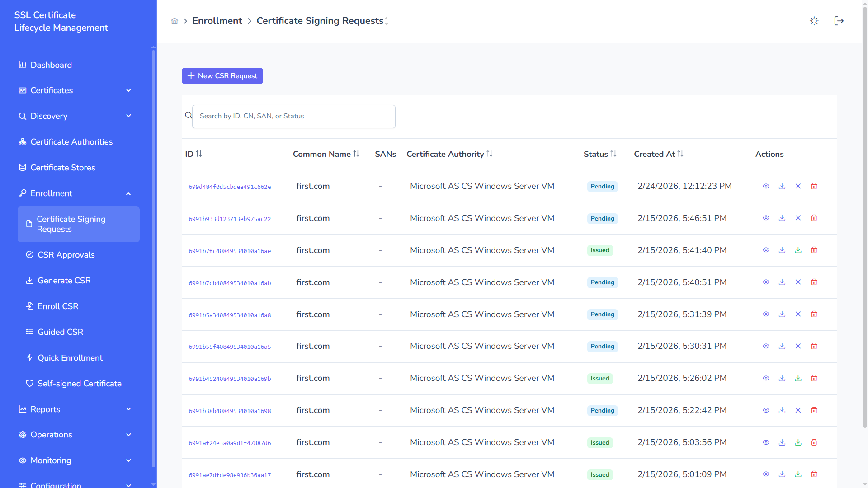Open eye preview for request ending a169b
This screenshot has height=488, width=868.
point(766,378)
